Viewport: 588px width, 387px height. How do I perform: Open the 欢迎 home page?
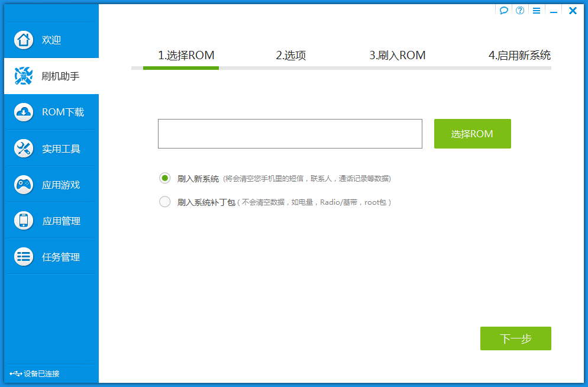51,40
